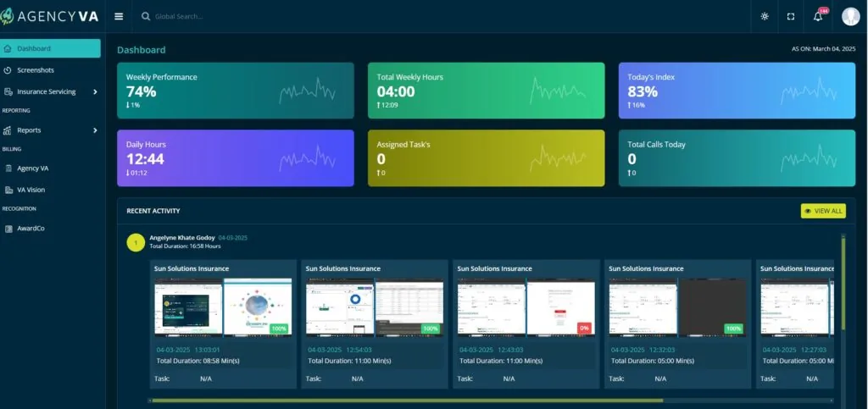
Task: Click the 100% badge on 12:32:03 screenshot
Action: click(x=733, y=329)
